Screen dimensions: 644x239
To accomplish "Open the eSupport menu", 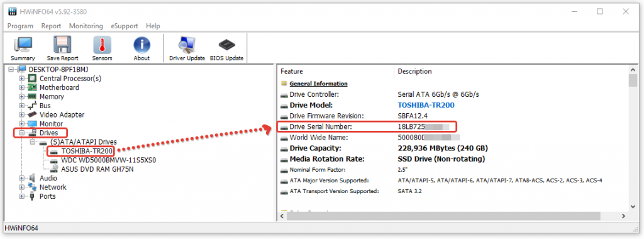I will 125,26.
